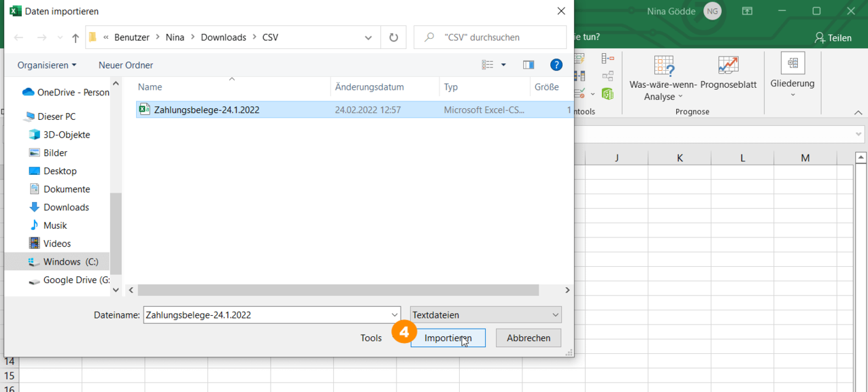The width and height of the screenshot is (868, 392).
Task: Open Excel data validation dropdown arrow
Action: pos(592,94)
